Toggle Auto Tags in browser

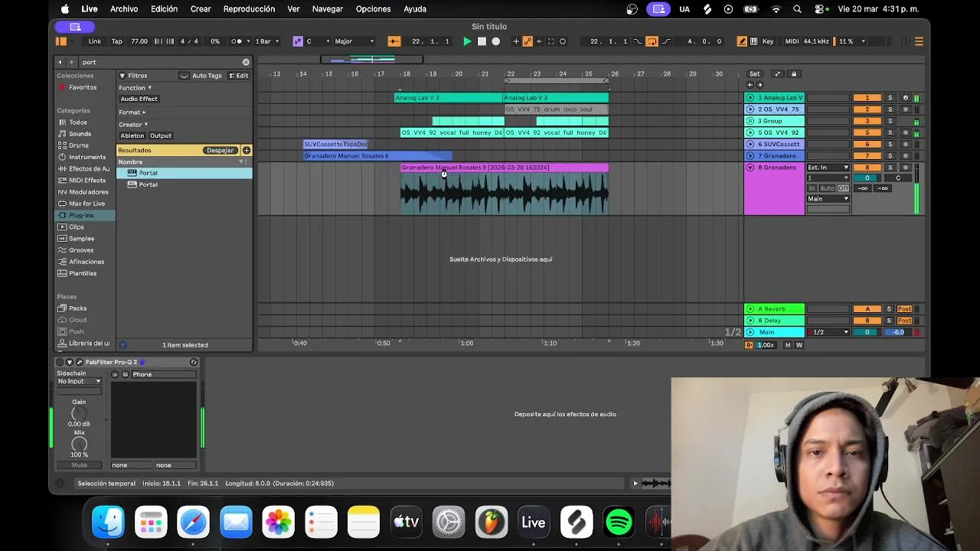(x=201, y=76)
